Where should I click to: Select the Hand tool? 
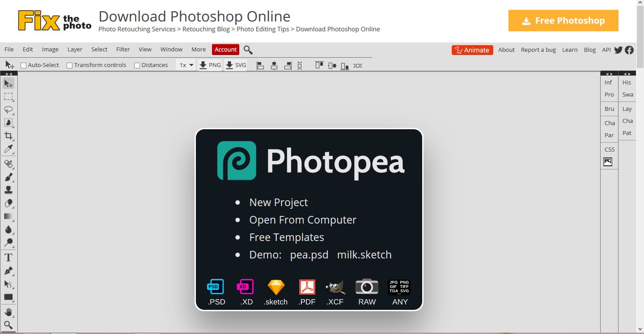(8, 312)
